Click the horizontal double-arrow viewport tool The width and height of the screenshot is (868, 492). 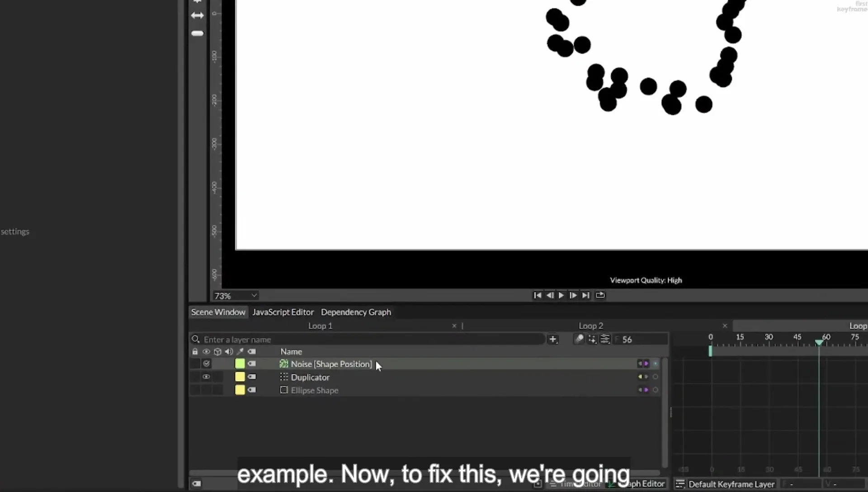[197, 15]
